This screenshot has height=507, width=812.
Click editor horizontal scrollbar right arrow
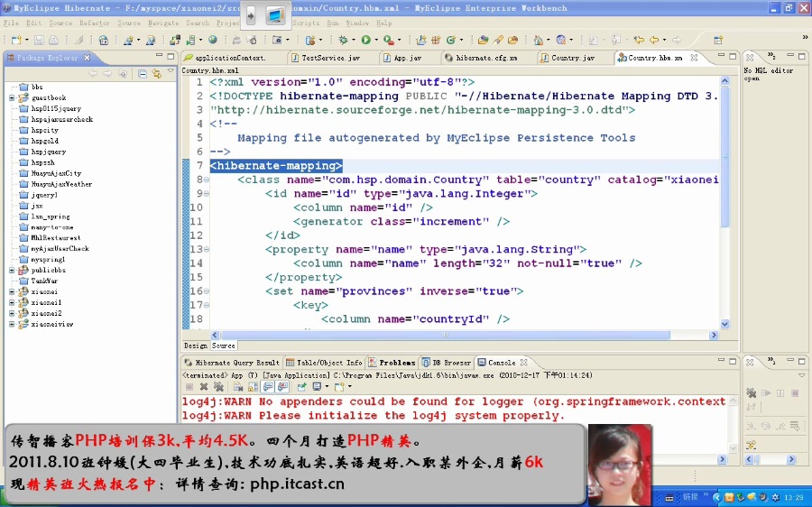click(714, 335)
